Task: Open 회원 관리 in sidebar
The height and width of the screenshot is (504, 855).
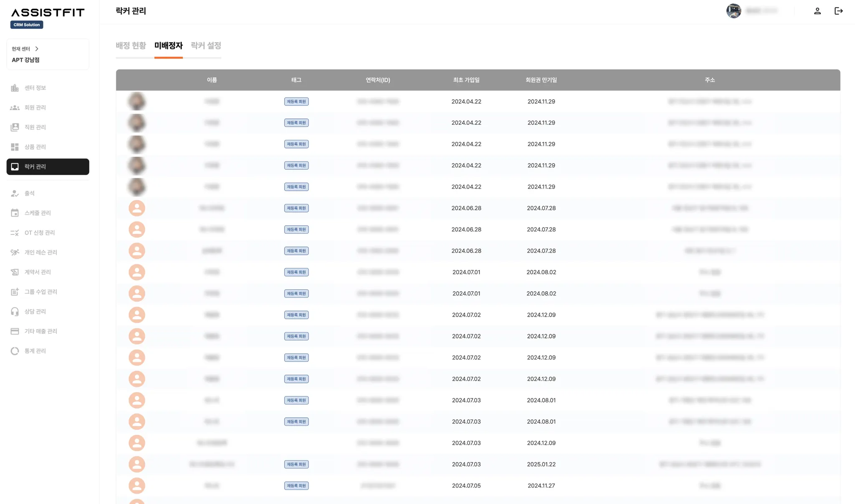Action: [x=35, y=108]
